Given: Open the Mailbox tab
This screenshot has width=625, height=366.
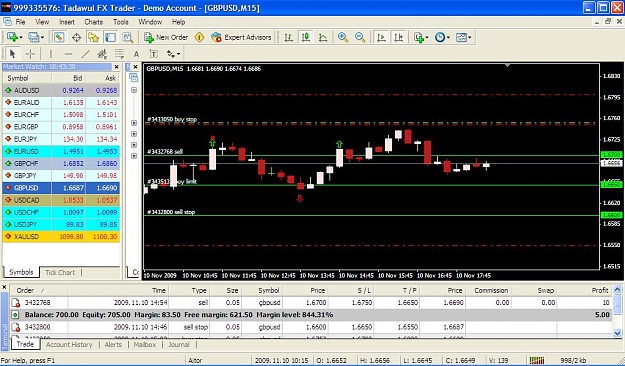Looking at the screenshot, I should tap(145, 344).
